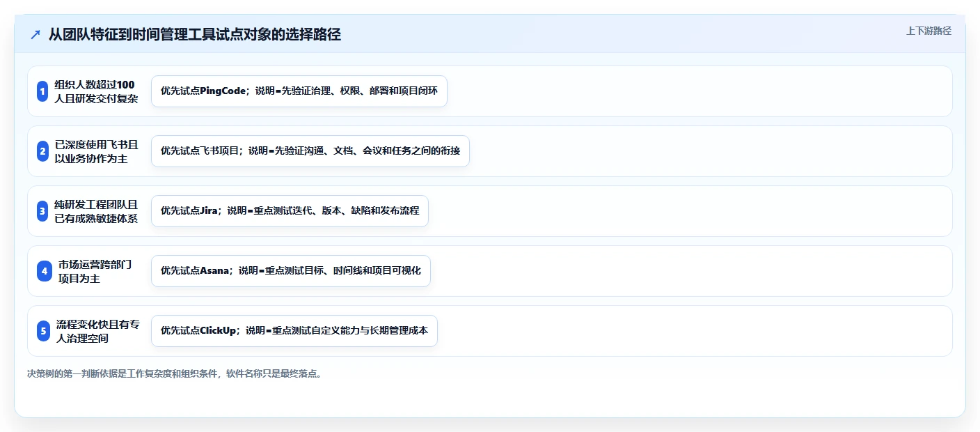980x432 pixels.
Task: Click the title 从团队特征到时间管理工具试点对象的选择路径
Action: 195,35
